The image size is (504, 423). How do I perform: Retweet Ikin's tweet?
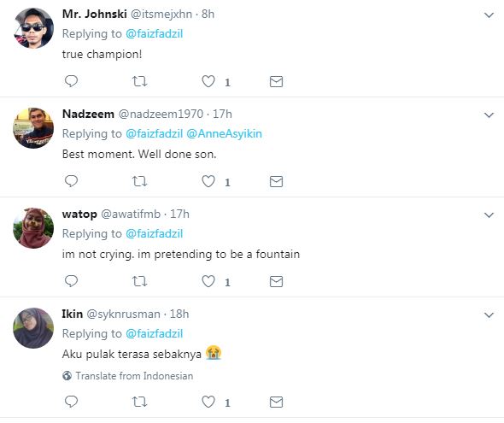click(x=140, y=402)
